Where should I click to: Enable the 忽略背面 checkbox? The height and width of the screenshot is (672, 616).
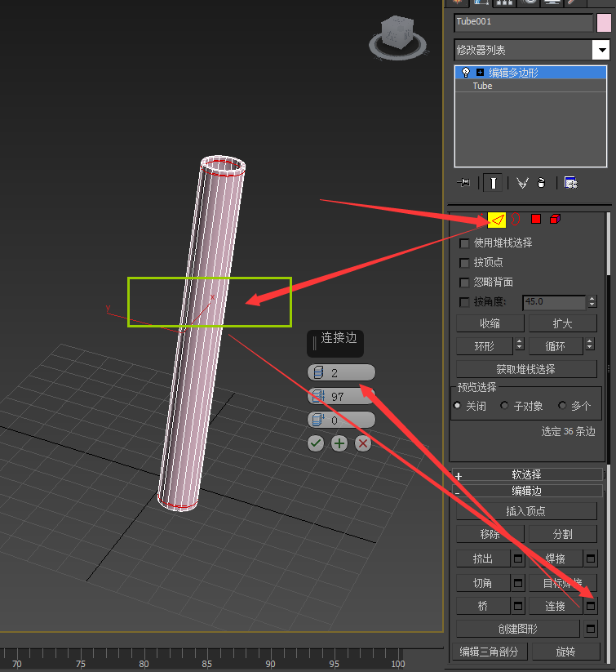(465, 283)
